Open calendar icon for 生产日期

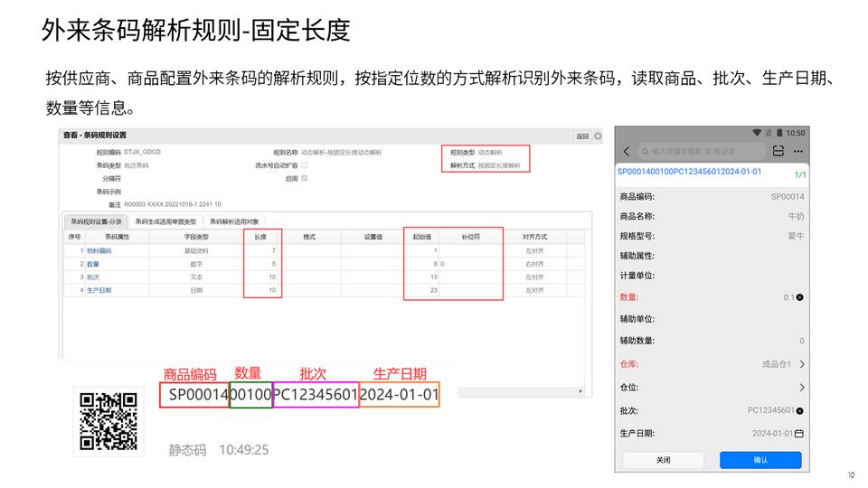tap(799, 434)
